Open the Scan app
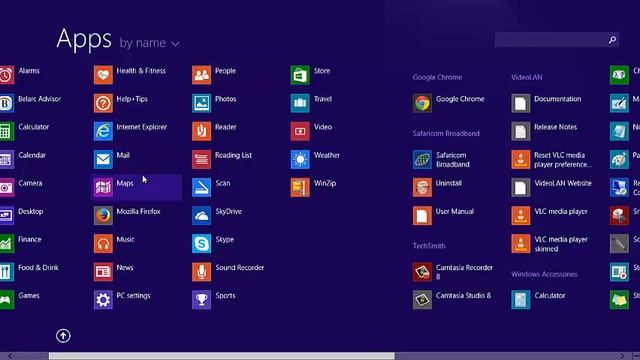Viewport: 640px width, 360px height. coord(211,187)
